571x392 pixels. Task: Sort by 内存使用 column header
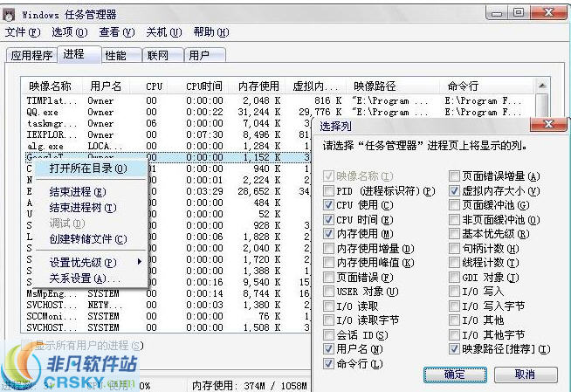pos(258,86)
